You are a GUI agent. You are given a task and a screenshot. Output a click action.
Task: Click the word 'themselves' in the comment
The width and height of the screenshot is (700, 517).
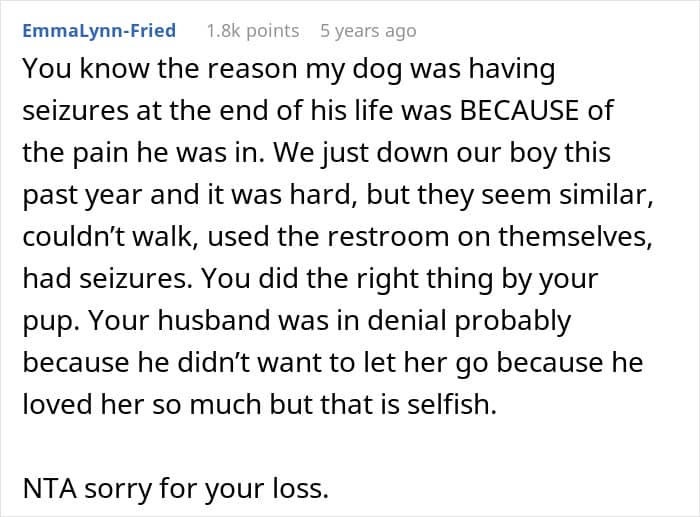[x=572, y=236]
